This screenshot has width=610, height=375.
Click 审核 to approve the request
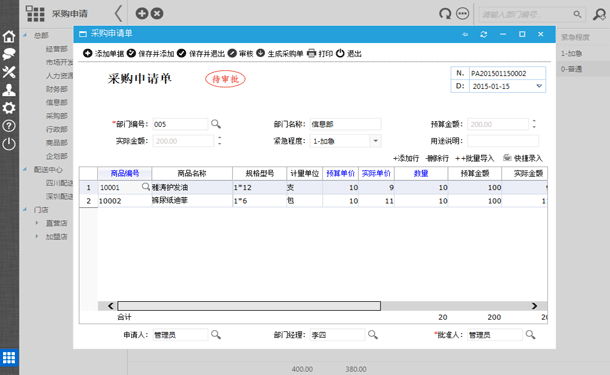click(x=240, y=53)
